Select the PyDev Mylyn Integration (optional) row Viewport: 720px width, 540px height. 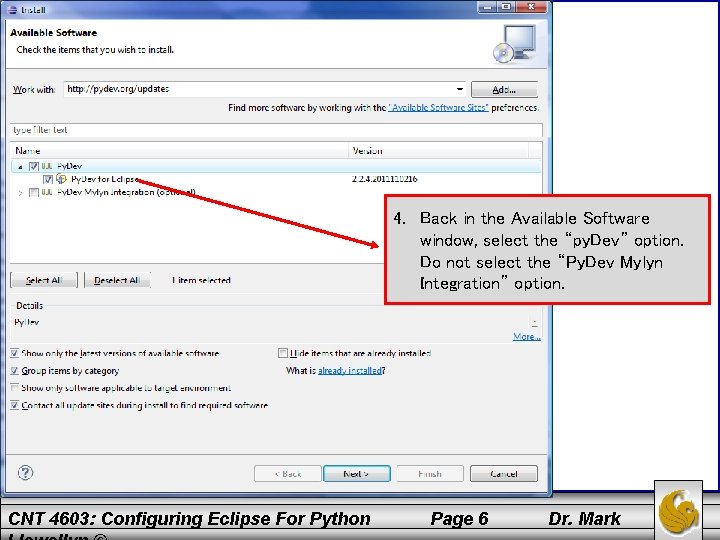[126, 192]
